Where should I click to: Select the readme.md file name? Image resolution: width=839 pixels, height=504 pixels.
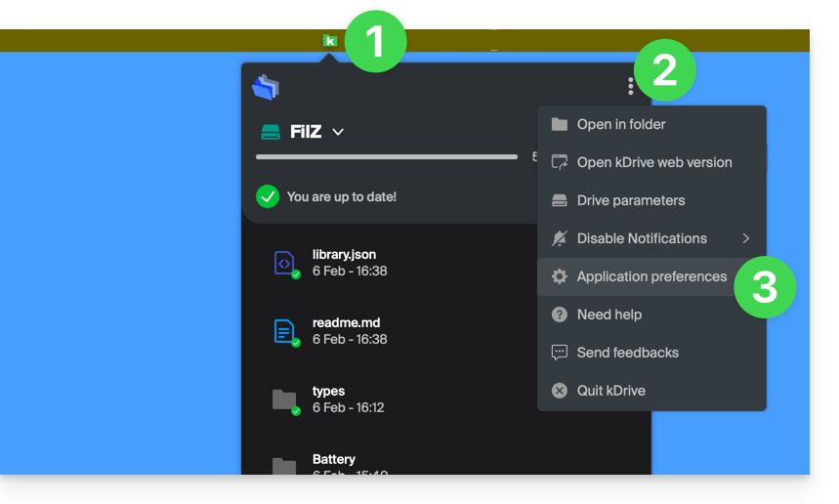click(x=346, y=322)
